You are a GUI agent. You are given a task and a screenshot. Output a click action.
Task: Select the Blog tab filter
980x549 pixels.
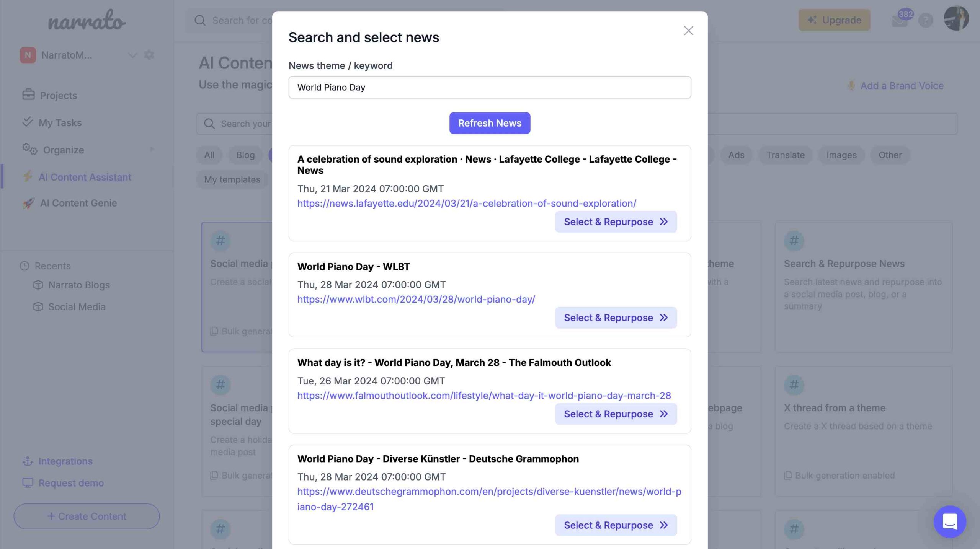[x=245, y=154]
